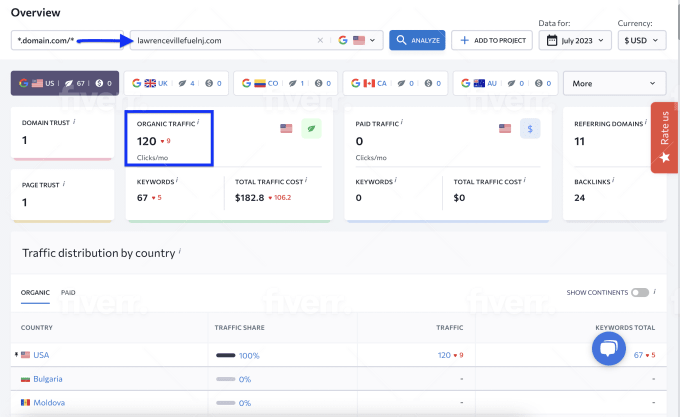
Task: Click info icon next to paid Keywords label
Action: coord(396,180)
